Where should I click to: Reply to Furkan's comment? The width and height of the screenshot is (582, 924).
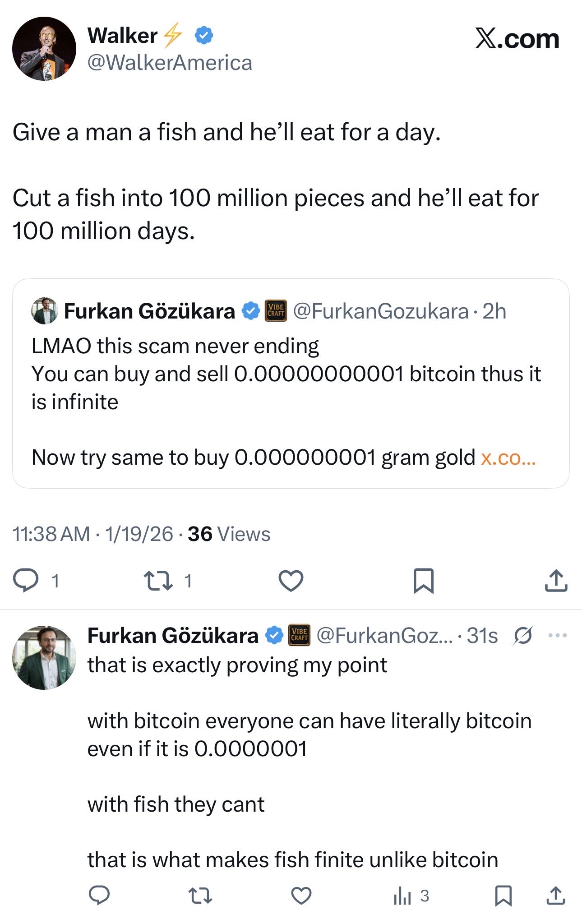[99, 896]
